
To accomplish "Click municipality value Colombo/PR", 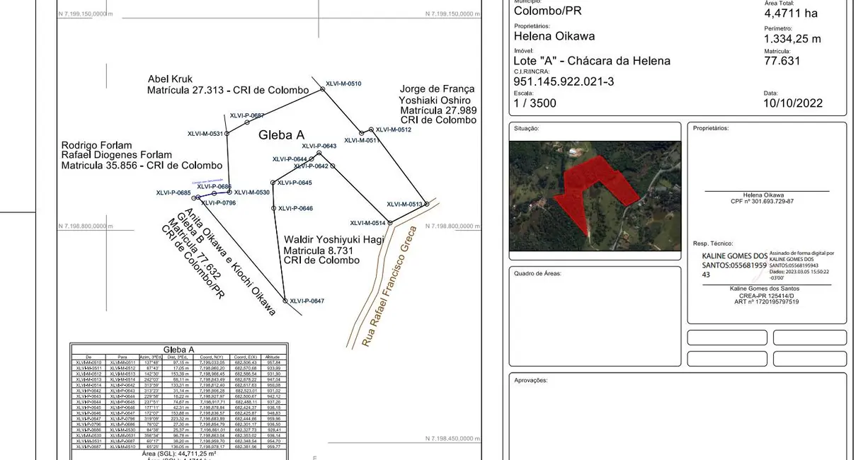I will [x=548, y=11].
